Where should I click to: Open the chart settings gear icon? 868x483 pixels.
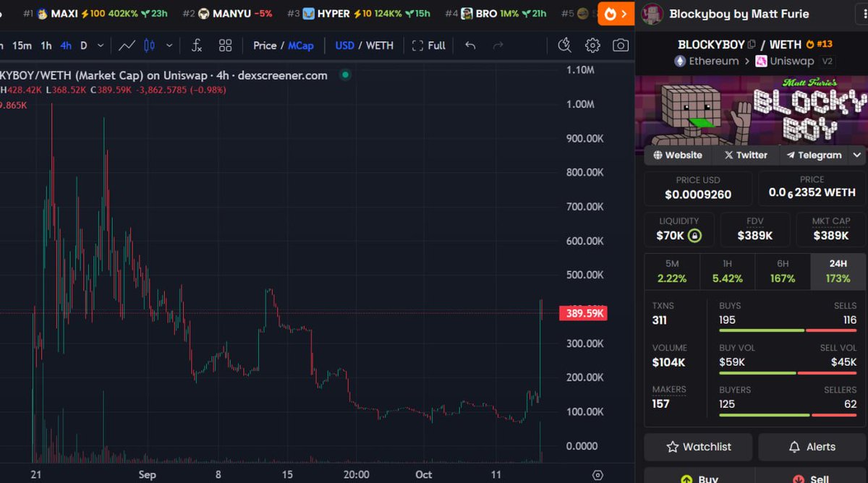(592, 46)
